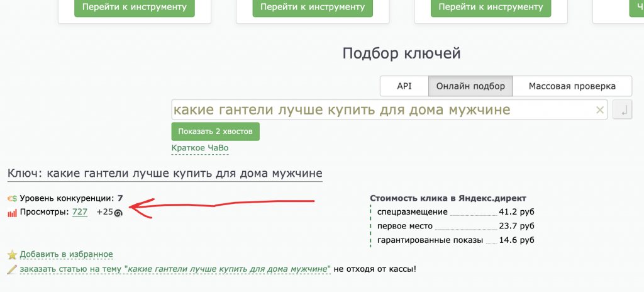Screen dimensions: 644x292
Task: Click the star icon for favorites
Action: click(12, 255)
